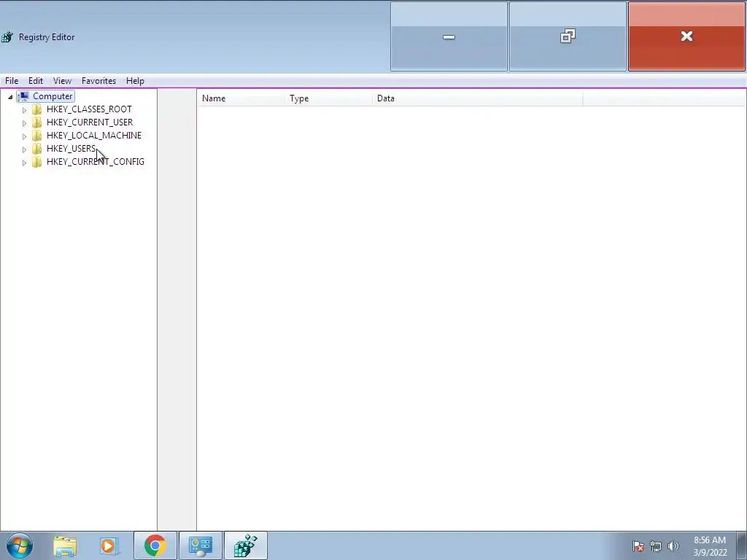The image size is (747, 560).
Task: Open the Action Center flag icon
Action: 638,546
